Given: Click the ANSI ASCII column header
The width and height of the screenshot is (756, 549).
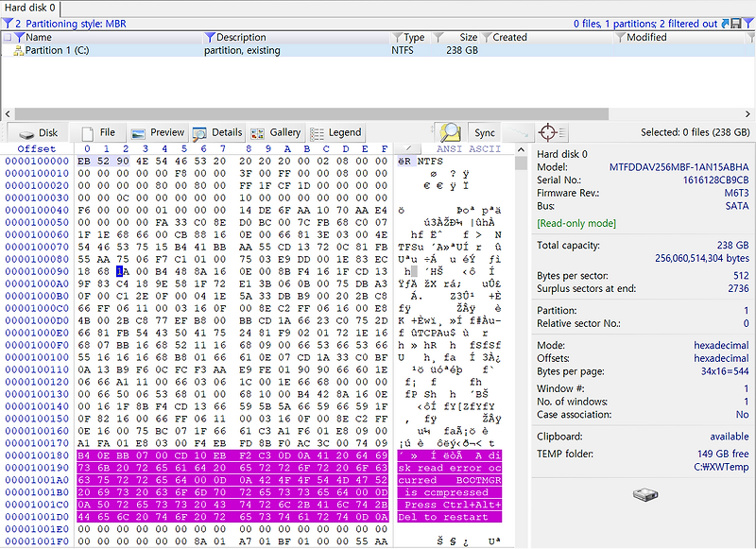Looking at the screenshot, I should click(x=469, y=148).
